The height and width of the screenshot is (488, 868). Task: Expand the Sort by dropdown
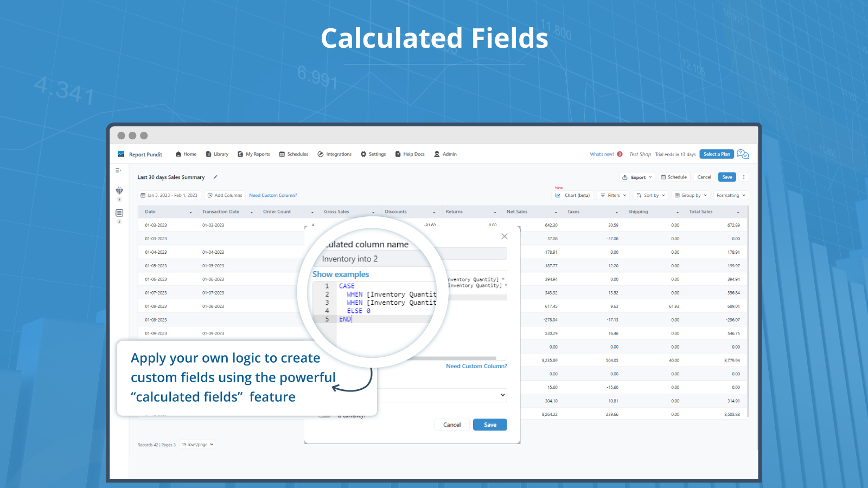click(650, 195)
